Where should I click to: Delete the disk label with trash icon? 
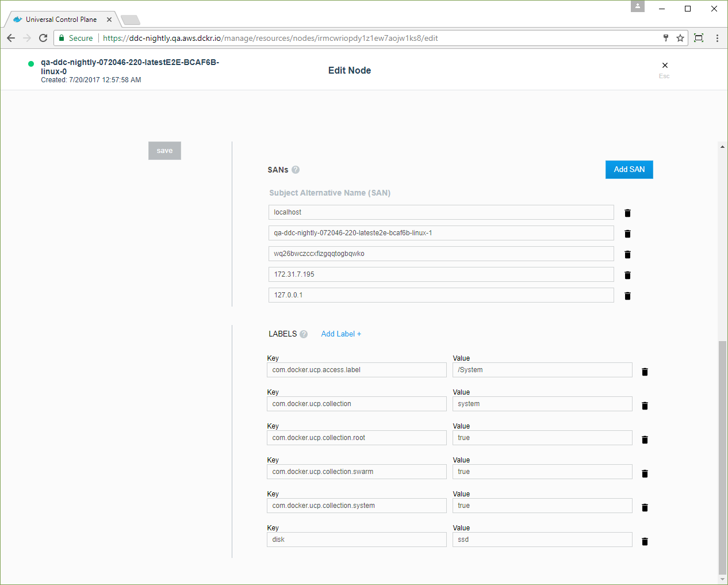[x=645, y=541]
